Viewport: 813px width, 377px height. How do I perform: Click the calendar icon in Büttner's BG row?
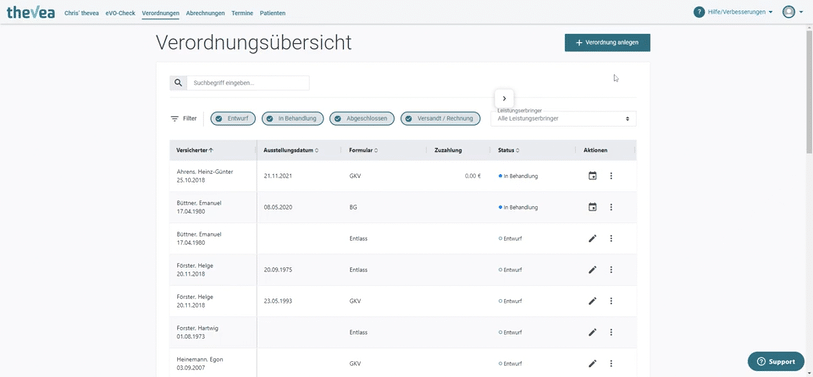(593, 207)
